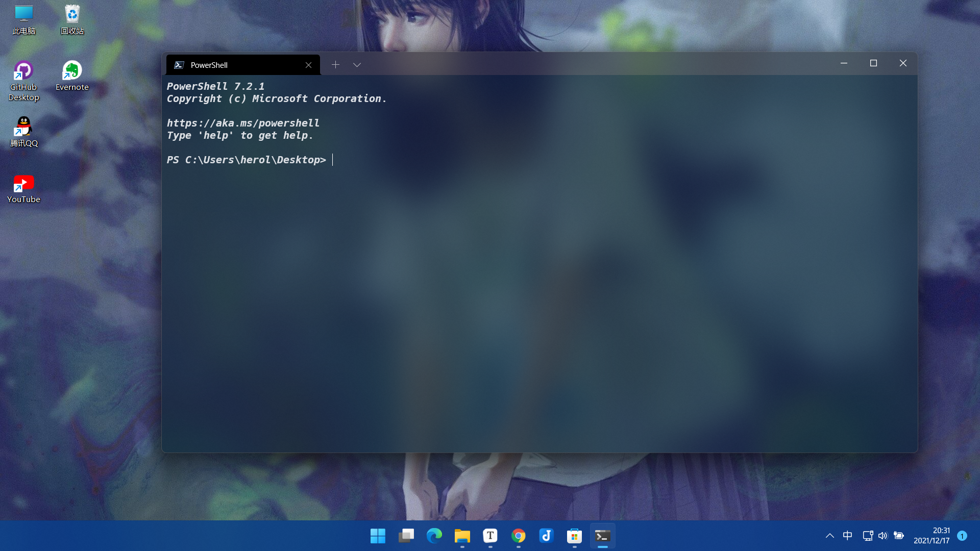Open Microsoft Store from taskbar

pos(574,536)
